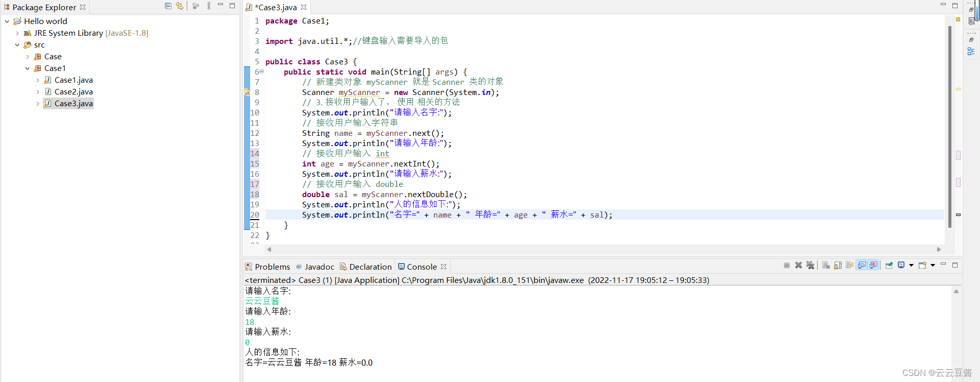This screenshot has height=382, width=980.
Task: Click the warning marker on line 8
Action: coord(247,92)
